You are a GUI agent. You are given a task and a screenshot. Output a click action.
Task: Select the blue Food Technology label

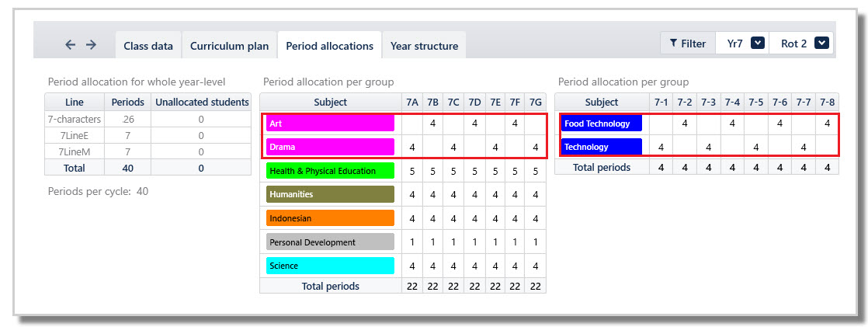click(602, 123)
